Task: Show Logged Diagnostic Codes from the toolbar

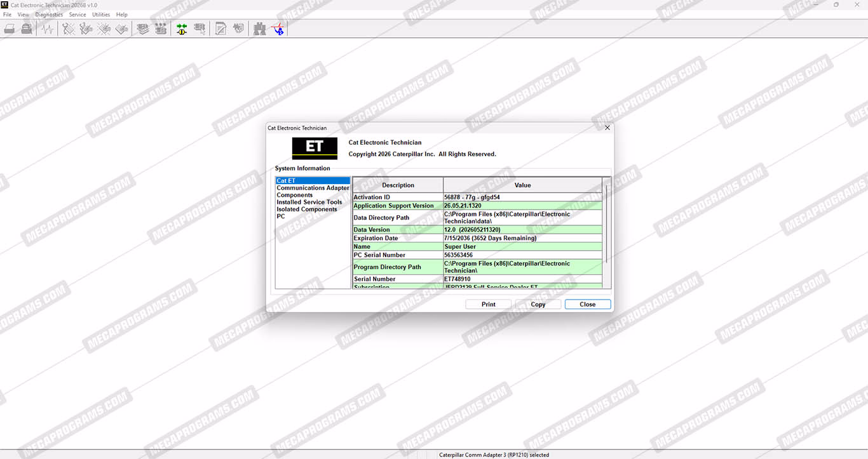Action: click(86, 29)
